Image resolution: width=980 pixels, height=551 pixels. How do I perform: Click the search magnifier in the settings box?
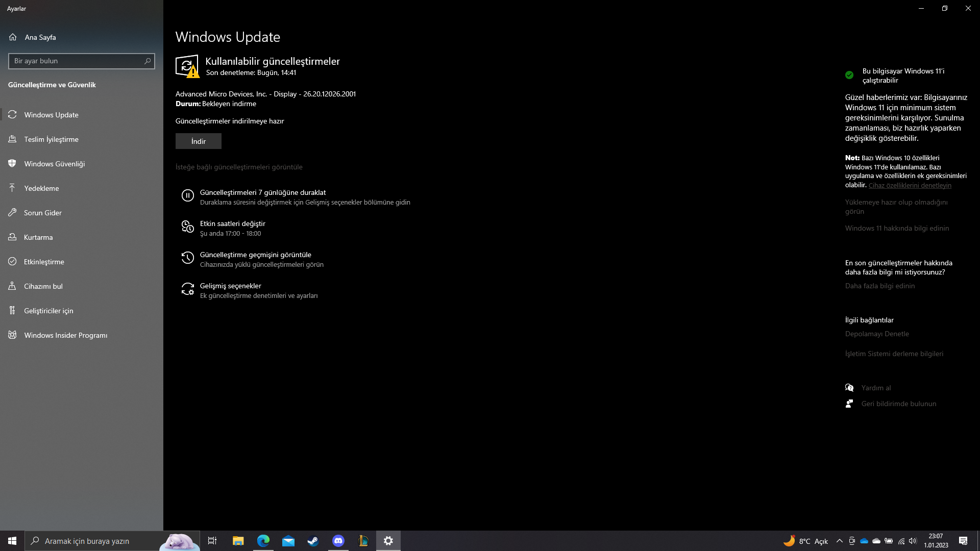pyautogui.click(x=148, y=61)
